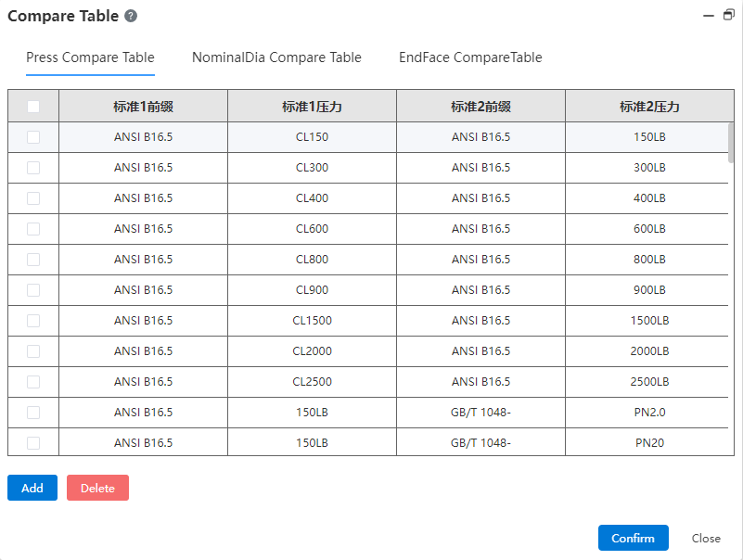743x560 pixels.
Task: Click the help question mark icon
Action: pos(131,16)
